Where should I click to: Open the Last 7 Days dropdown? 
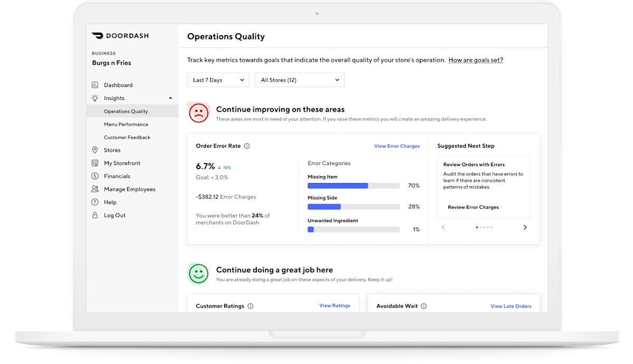(x=218, y=80)
